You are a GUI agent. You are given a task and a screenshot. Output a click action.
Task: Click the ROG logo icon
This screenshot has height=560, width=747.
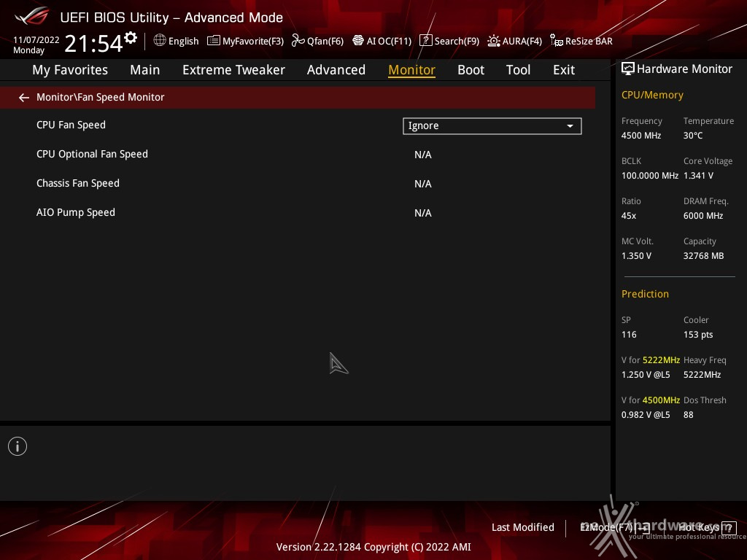[x=32, y=16]
